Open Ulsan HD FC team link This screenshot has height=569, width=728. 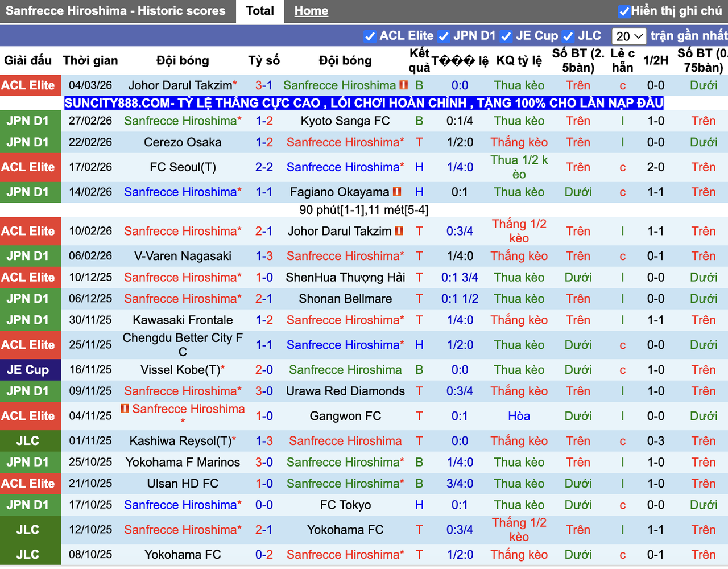[x=183, y=484]
